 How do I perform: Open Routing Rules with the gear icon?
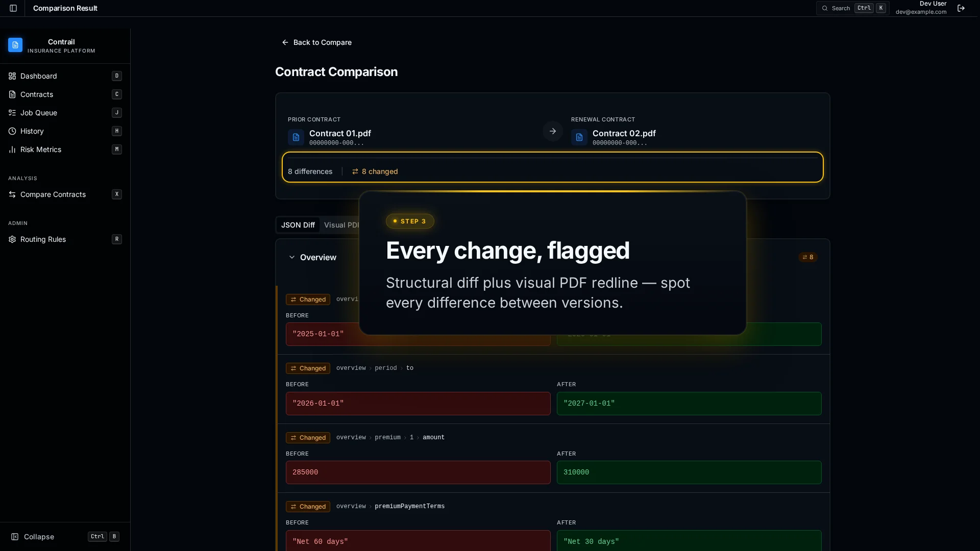tap(12, 239)
